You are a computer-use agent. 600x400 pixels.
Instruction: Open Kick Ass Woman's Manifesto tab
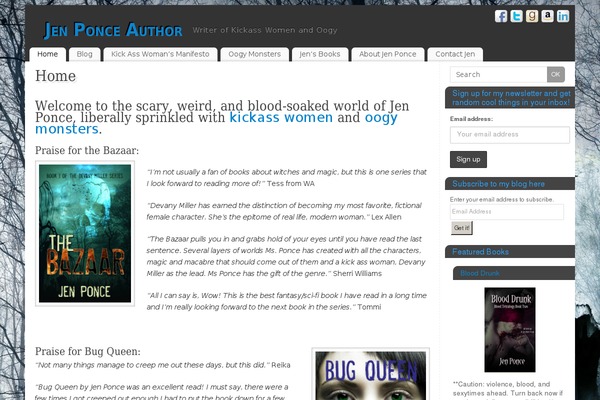[x=160, y=54]
